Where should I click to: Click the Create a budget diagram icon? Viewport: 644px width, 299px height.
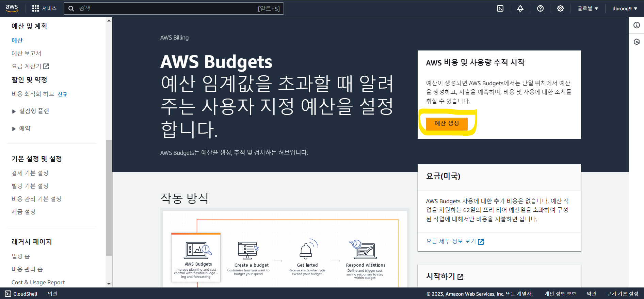pyautogui.click(x=248, y=251)
